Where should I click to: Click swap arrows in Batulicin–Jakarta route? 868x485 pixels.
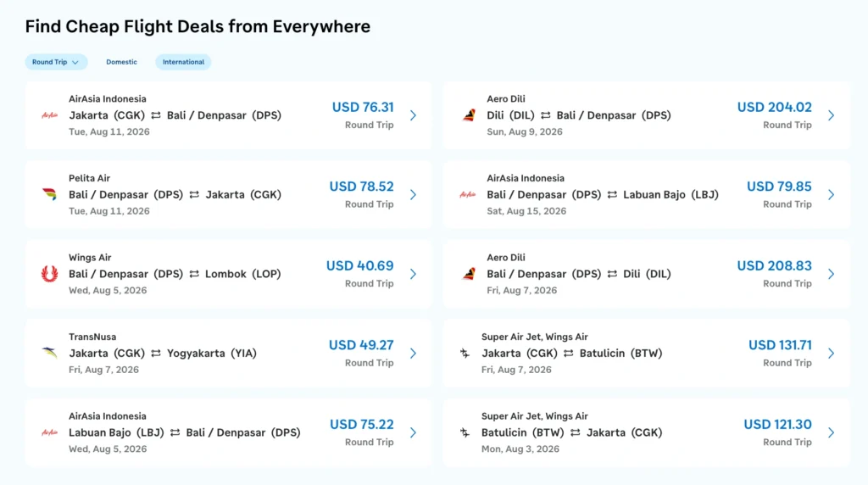coord(576,432)
